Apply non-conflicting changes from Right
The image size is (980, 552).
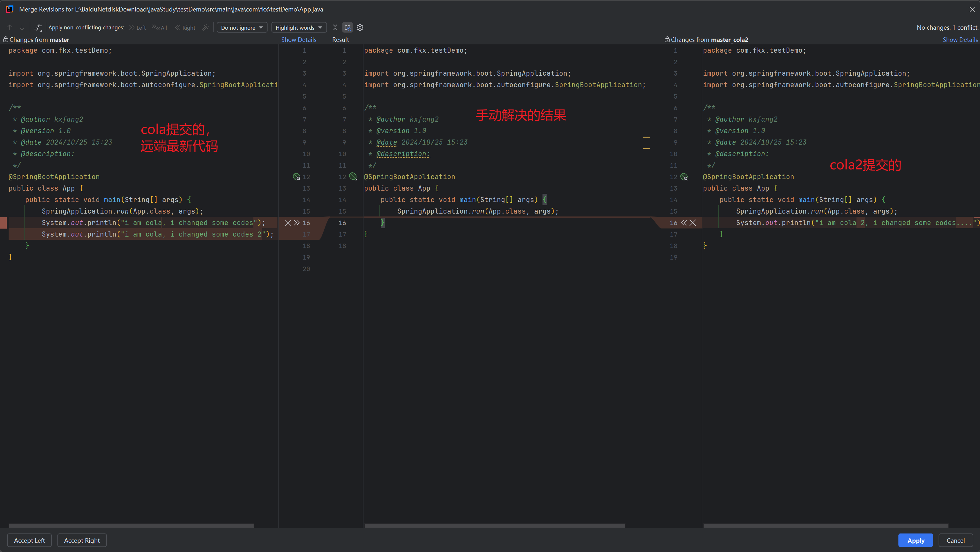pyautogui.click(x=185, y=27)
